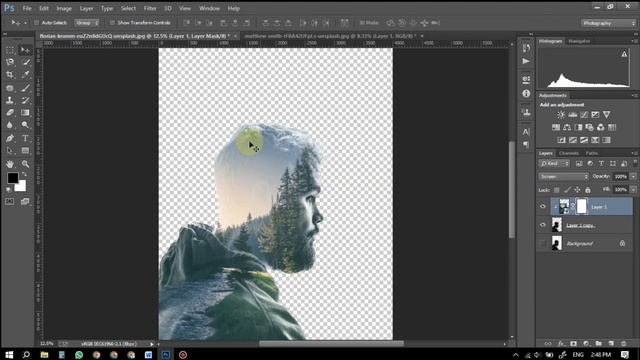Screen dimensions: 640x360
Task: Toggle lock image pixels
Action: pos(567,190)
